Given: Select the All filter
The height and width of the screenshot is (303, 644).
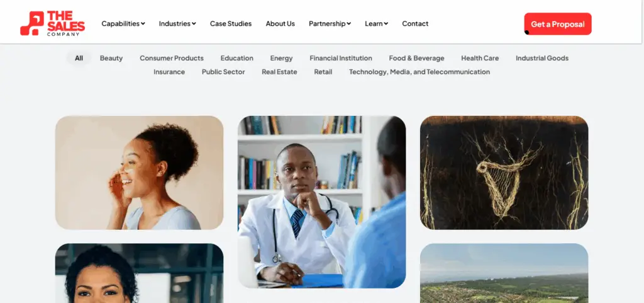Looking at the screenshot, I should coord(79,59).
